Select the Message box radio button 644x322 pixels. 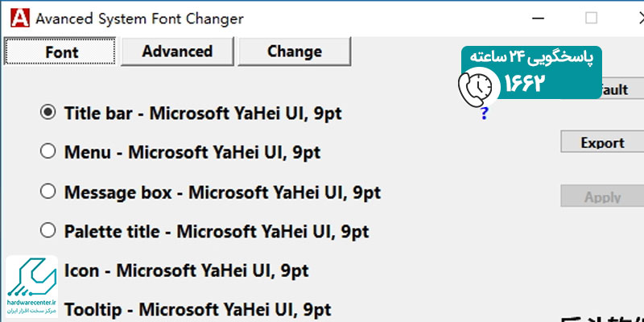(x=48, y=191)
